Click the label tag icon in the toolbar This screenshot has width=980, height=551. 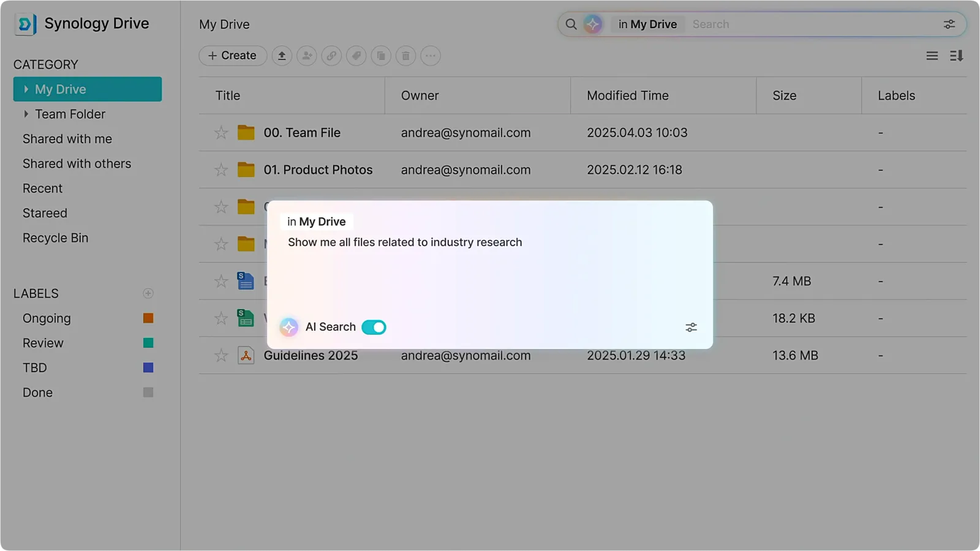(x=356, y=56)
